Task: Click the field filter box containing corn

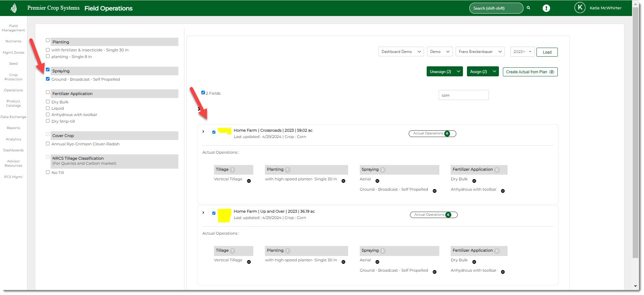Action: pyautogui.click(x=463, y=95)
